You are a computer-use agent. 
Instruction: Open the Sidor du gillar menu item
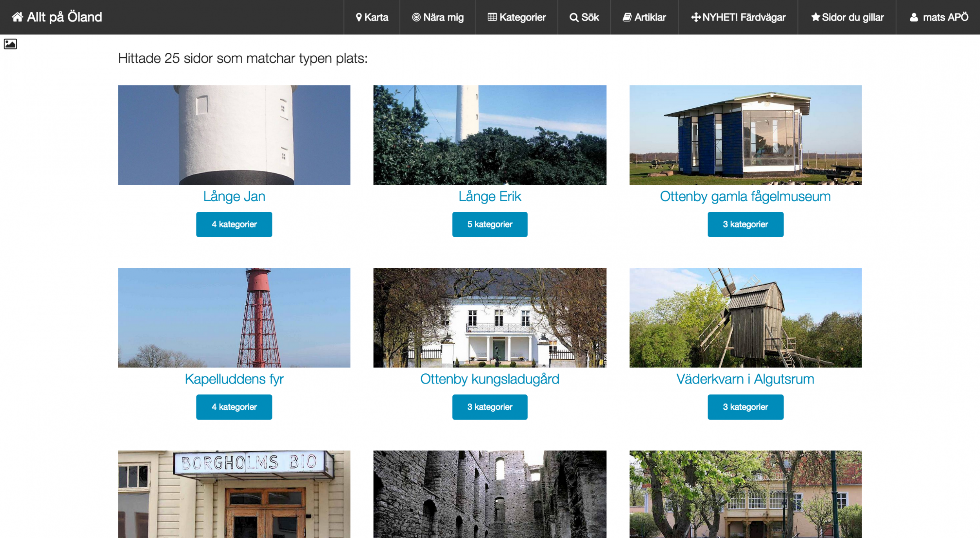click(x=847, y=17)
